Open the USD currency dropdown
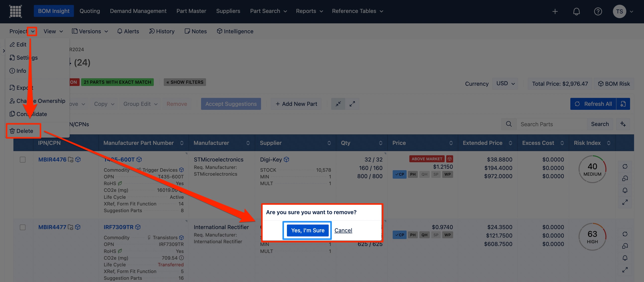 [x=505, y=83]
